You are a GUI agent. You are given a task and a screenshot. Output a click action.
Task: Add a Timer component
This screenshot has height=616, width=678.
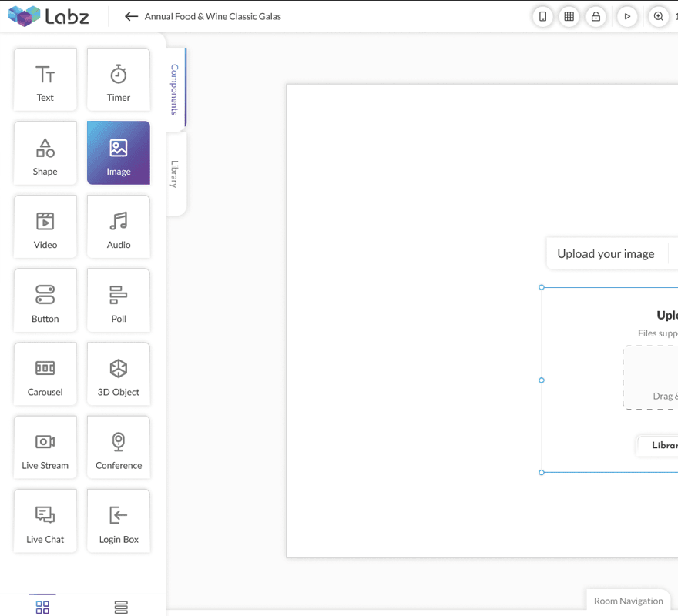tap(119, 79)
